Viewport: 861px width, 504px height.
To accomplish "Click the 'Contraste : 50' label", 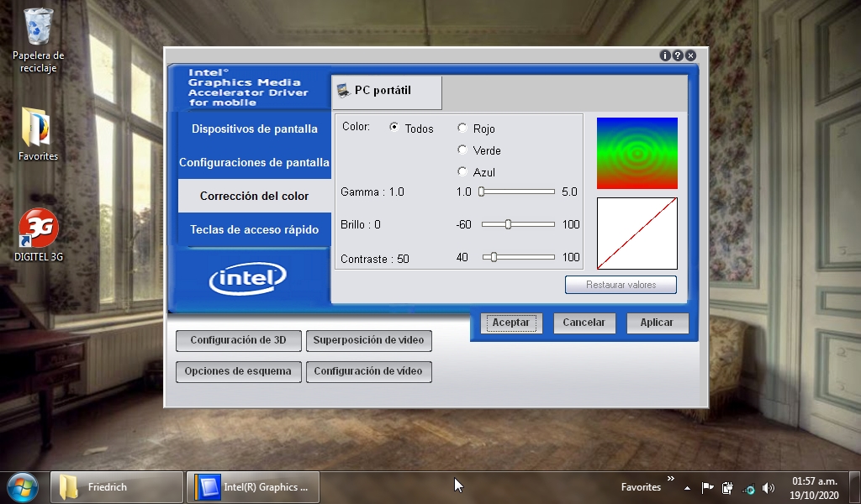I will pyautogui.click(x=374, y=259).
